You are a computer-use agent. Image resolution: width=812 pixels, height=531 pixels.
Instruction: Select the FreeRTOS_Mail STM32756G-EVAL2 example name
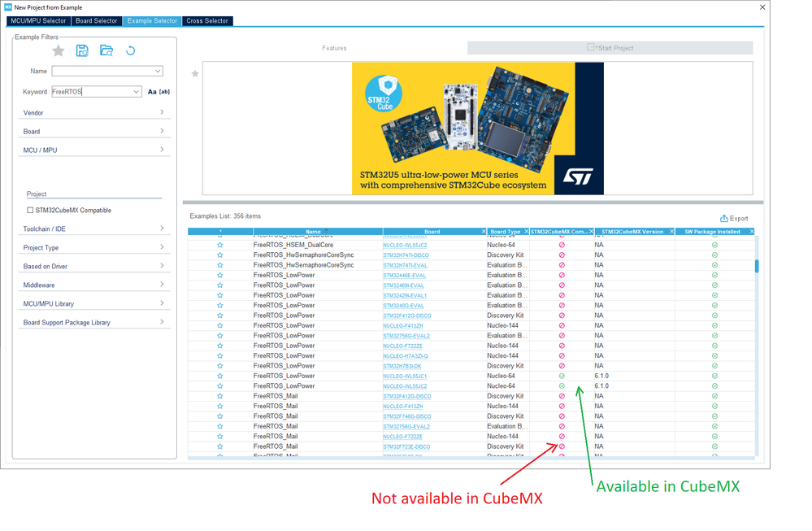[276, 426]
